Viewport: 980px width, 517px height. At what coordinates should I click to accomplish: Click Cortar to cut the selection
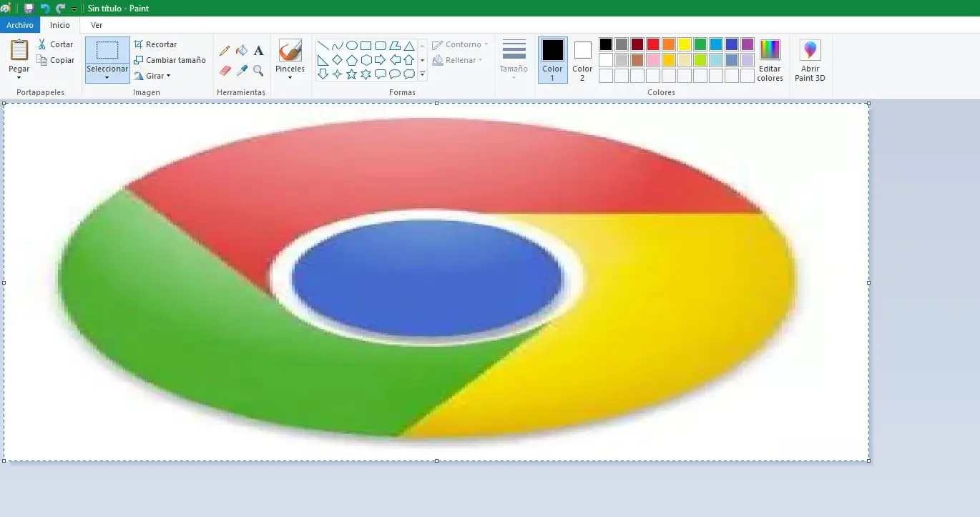coord(55,44)
